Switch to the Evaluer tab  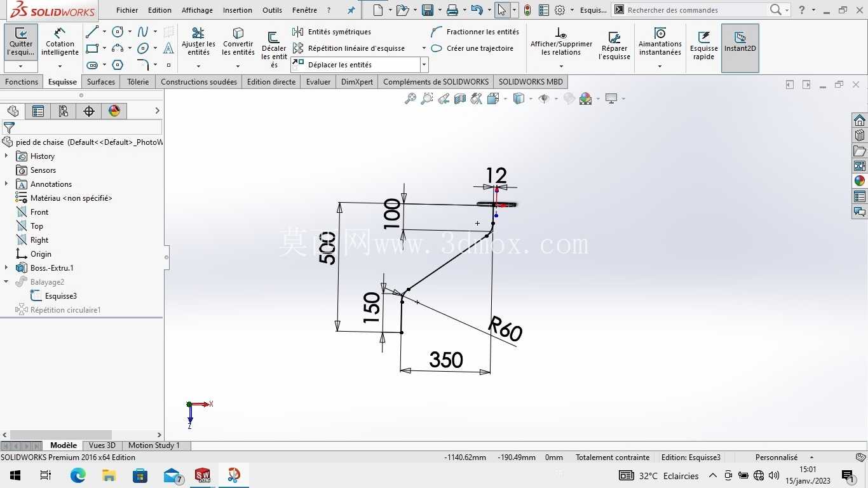point(318,82)
